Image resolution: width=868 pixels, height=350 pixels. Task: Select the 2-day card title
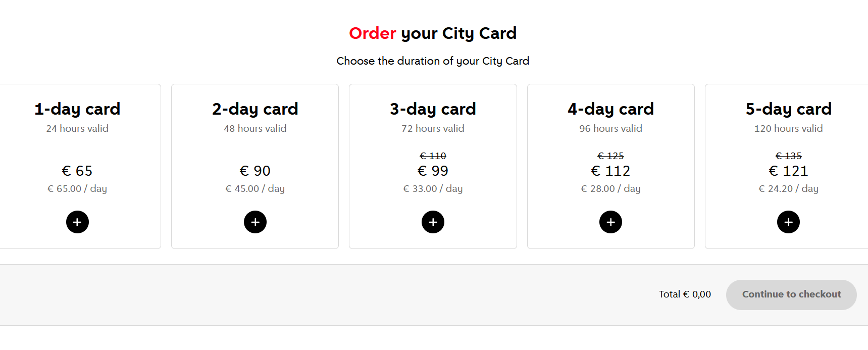255,109
